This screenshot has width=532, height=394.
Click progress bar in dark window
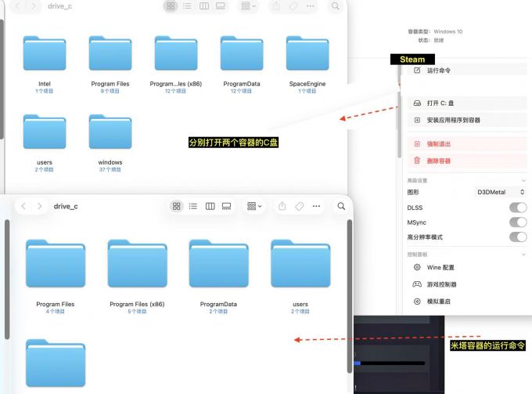coord(390,363)
